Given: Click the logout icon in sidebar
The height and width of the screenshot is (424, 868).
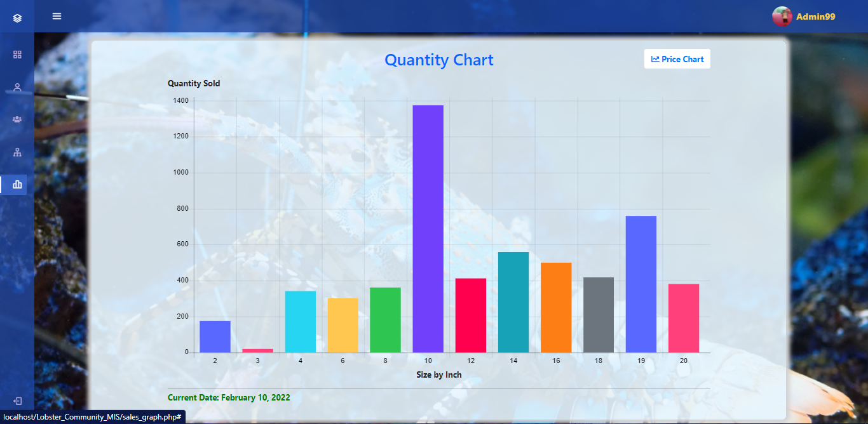Looking at the screenshot, I should coord(17,401).
